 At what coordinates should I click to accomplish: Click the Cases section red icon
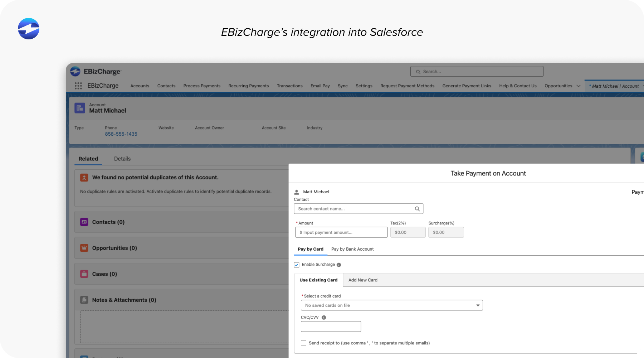84,274
